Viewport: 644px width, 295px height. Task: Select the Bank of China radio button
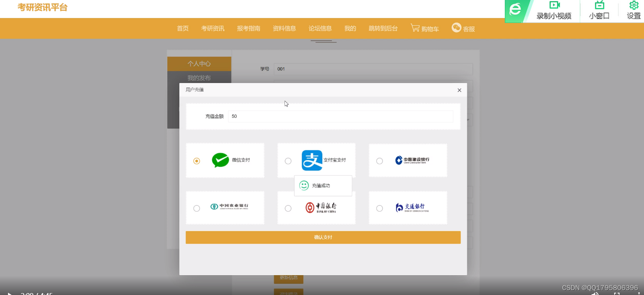(288, 209)
